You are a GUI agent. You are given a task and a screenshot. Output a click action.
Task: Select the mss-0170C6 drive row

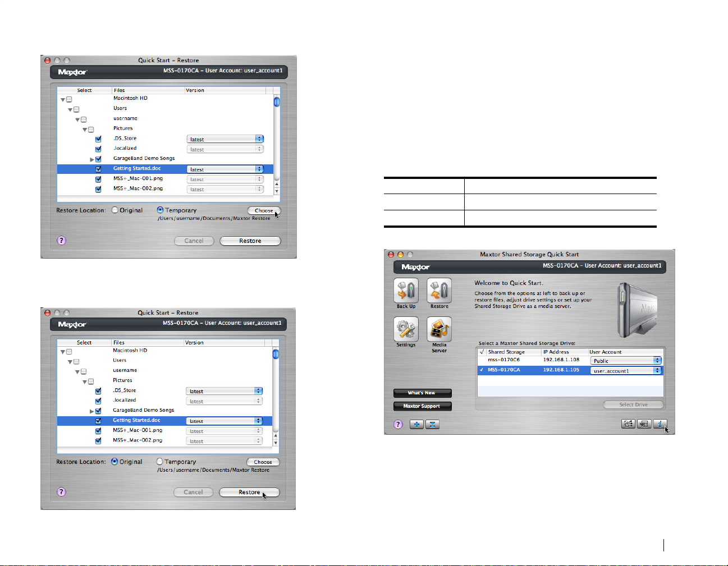click(570, 360)
